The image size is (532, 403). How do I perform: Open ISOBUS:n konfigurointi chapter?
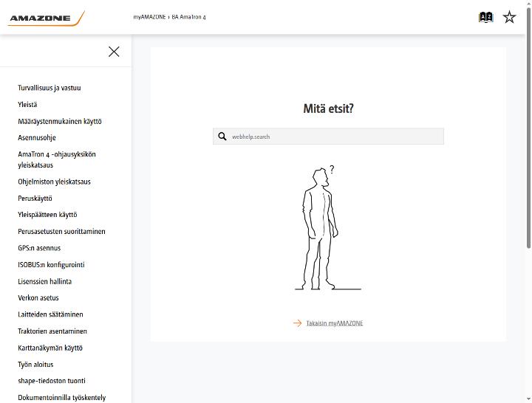tap(51, 265)
